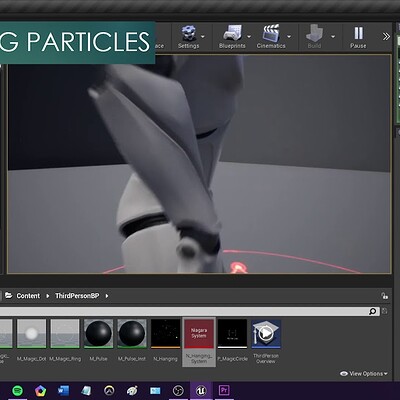This screenshot has height=400, width=400.
Task: Click the Blueprints gamepad icon
Action: (x=232, y=33)
